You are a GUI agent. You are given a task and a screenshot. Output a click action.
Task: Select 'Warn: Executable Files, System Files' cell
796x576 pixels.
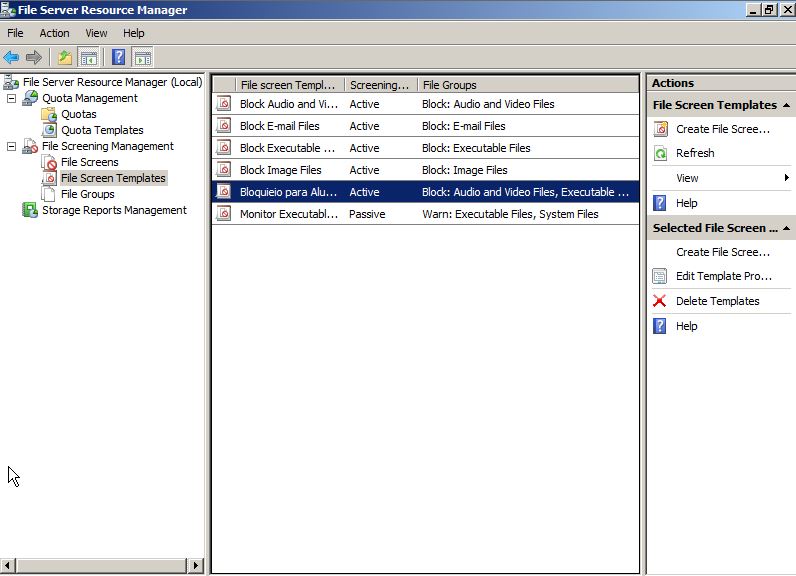pos(510,214)
